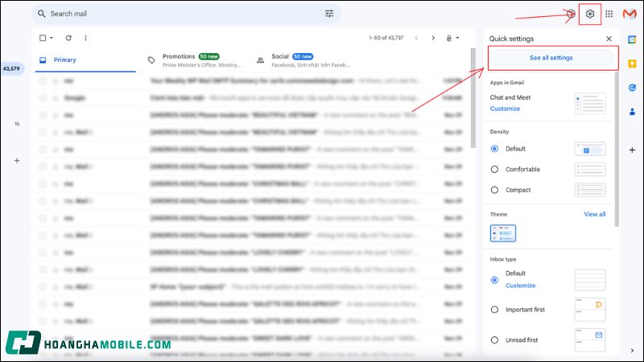This screenshot has width=644, height=362.
Task: Select the current theme thumbnail
Action: tap(502, 233)
